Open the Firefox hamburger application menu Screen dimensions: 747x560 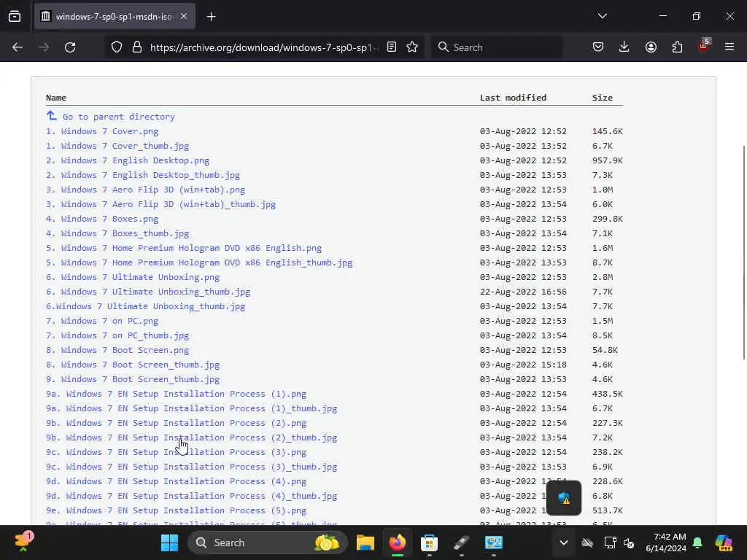point(729,47)
